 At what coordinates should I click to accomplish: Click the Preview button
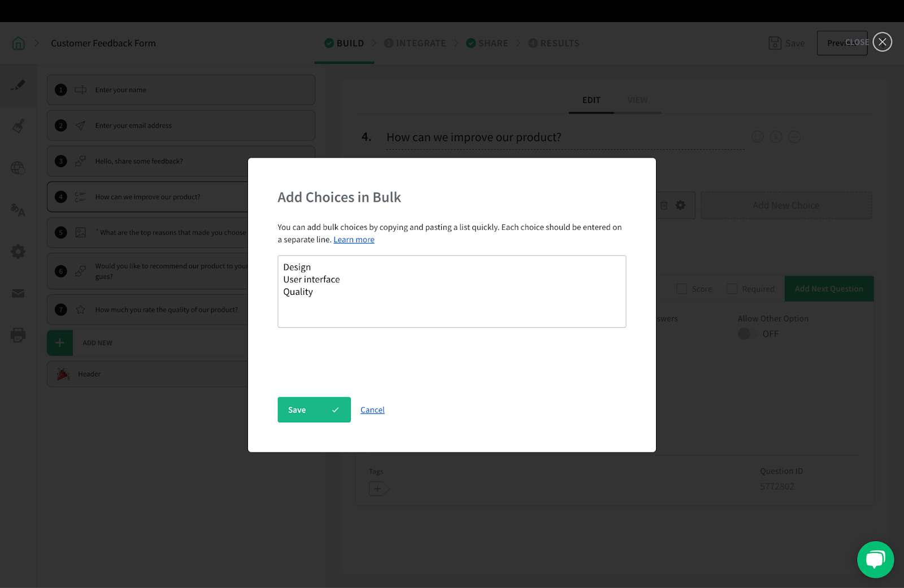click(x=842, y=43)
